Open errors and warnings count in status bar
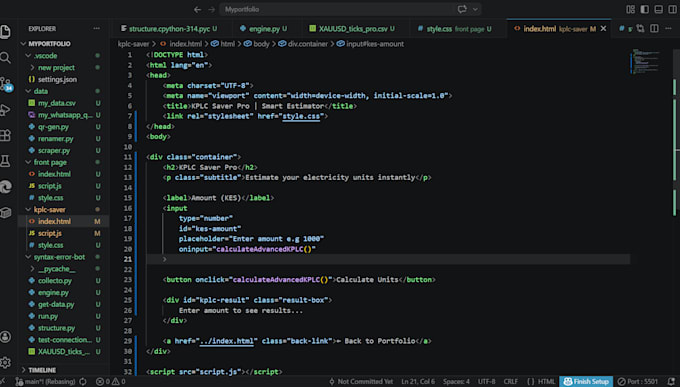Screen dimensions: 680x387 (x=110, y=382)
